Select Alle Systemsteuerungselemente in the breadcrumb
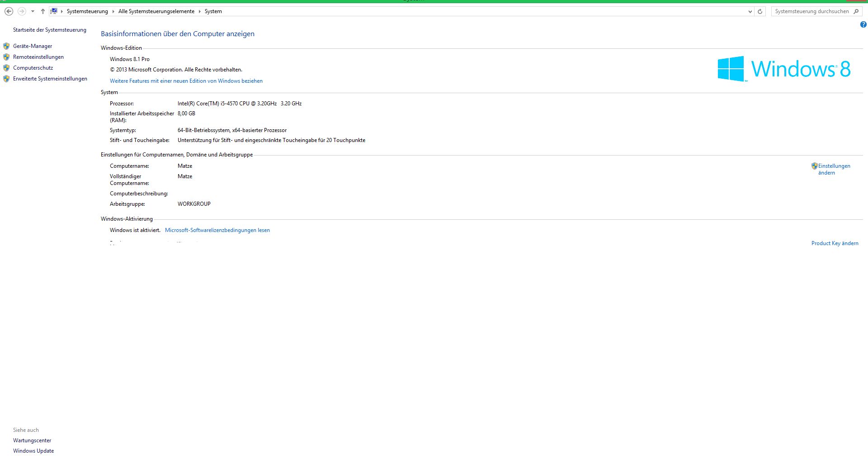The width and height of the screenshot is (868, 459). [x=156, y=11]
